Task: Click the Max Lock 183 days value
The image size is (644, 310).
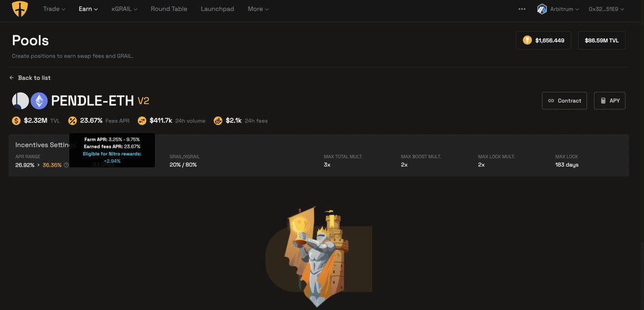Action: pos(567,165)
